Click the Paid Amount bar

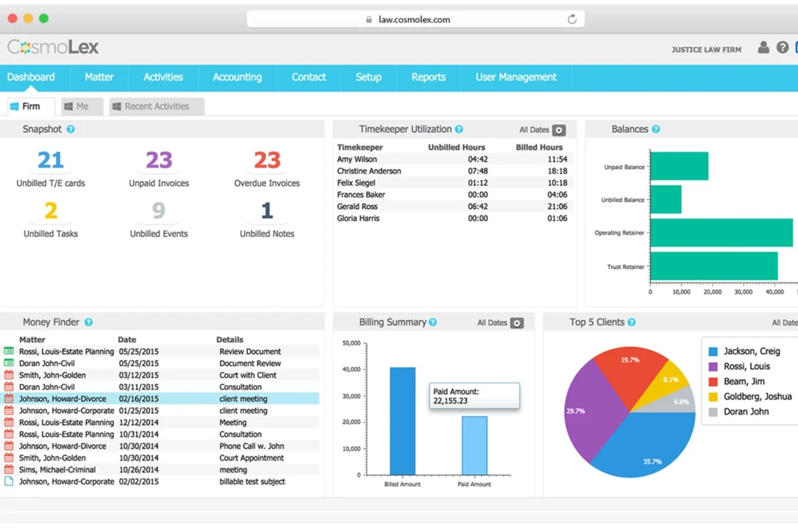click(474, 445)
